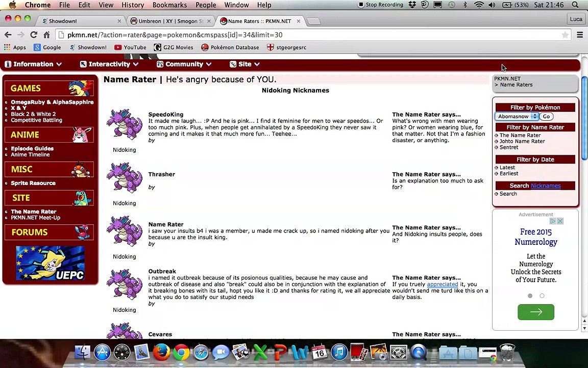Expand the Information site menu
The image size is (588, 368).
point(33,64)
